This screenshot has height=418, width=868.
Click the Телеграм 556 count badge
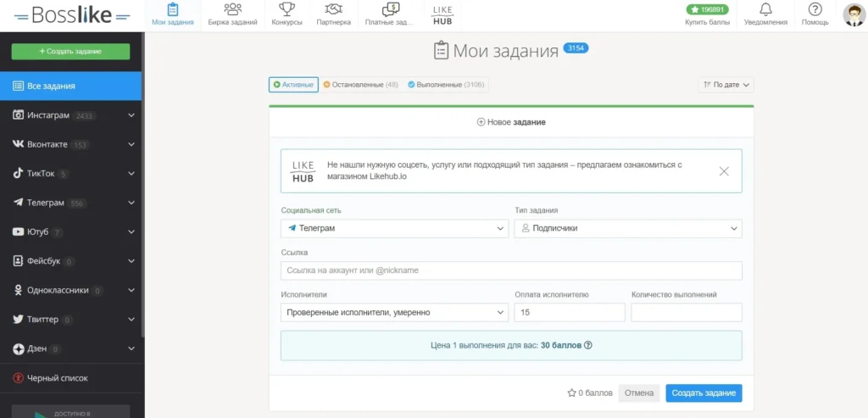click(77, 203)
